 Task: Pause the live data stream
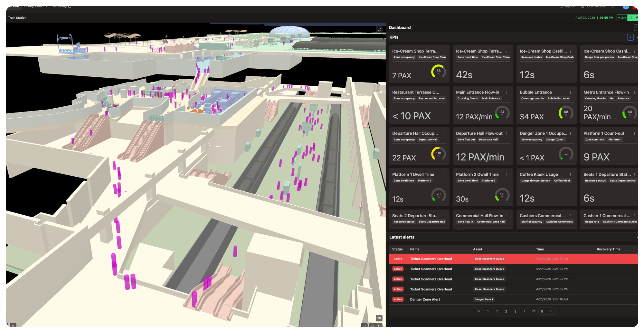(x=630, y=18)
